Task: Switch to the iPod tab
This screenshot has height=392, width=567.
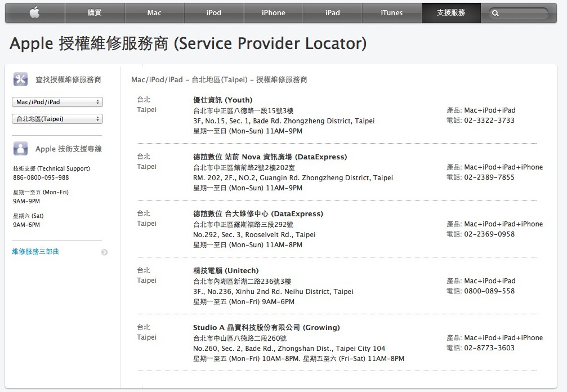Action: click(214, 12)
